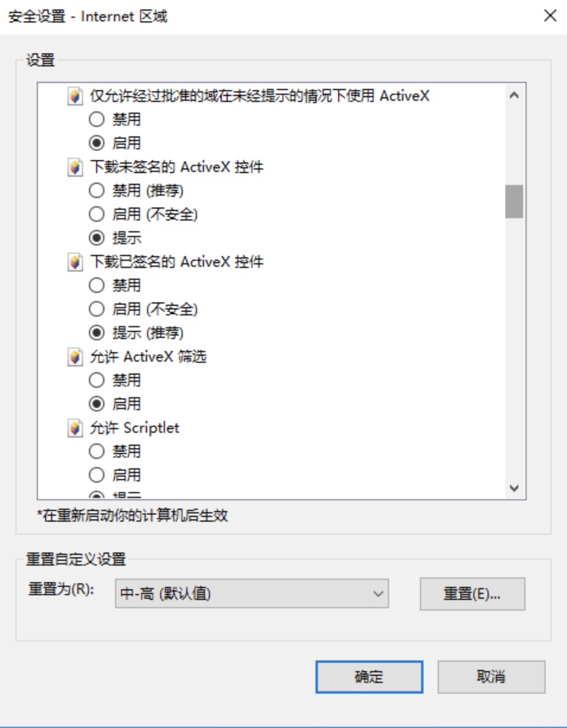Open the 重置为 中-高 (默认值) dropdown
This screenshot has width=567, height=728.
251,593
